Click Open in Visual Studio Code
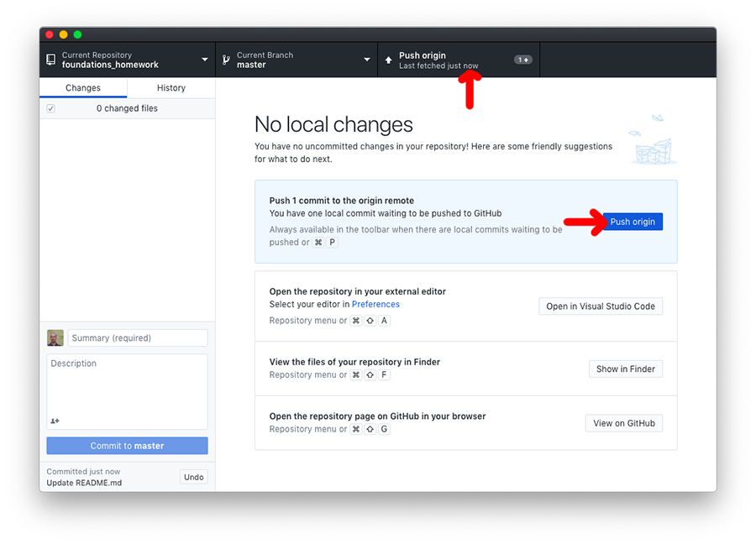Viewport: 756px width, 544px height. pos(601,306)
